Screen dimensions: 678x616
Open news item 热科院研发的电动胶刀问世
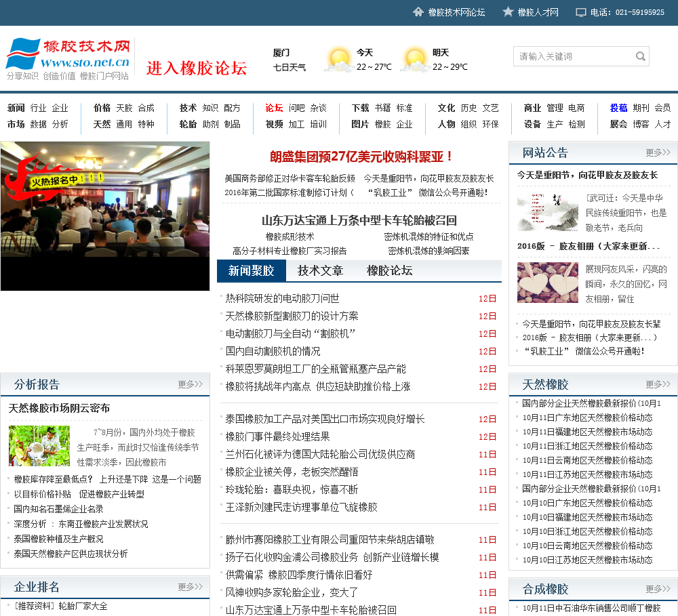(282, 298)
